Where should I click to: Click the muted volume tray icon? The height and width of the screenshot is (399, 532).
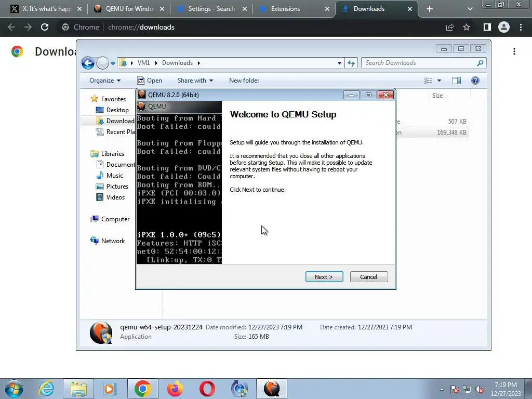point(480,390)
